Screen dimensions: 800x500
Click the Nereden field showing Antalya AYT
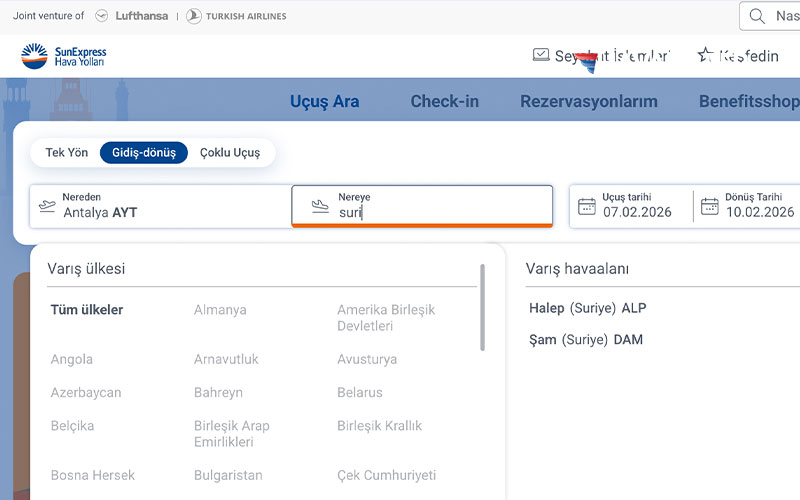point(160,206)
